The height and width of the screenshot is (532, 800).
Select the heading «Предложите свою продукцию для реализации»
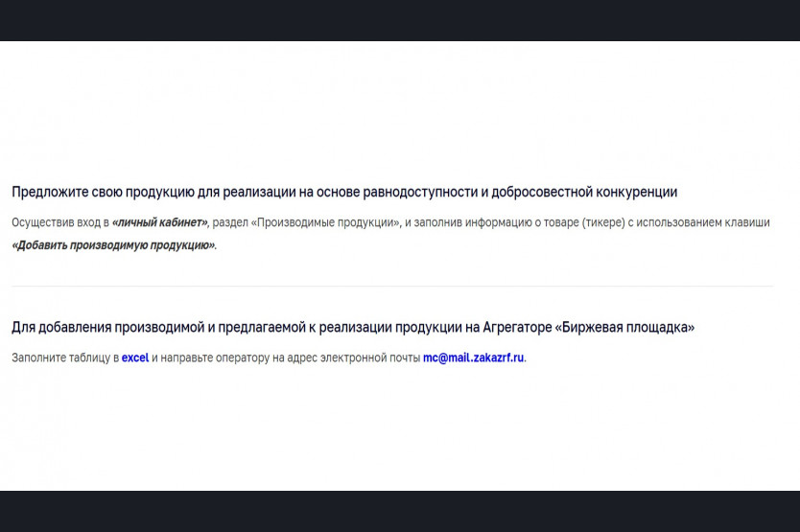click(x=344, y=193)
